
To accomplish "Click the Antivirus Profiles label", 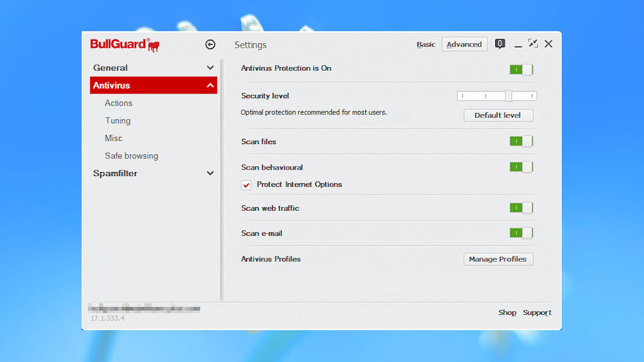I will (271, 259).
